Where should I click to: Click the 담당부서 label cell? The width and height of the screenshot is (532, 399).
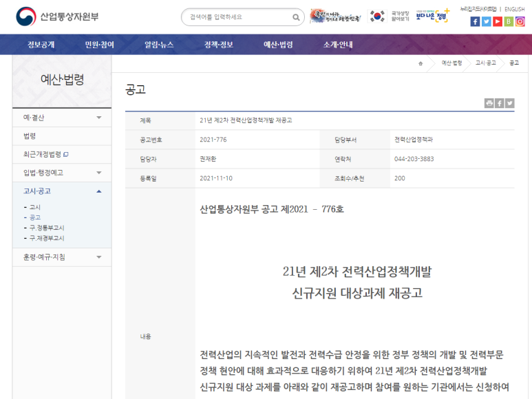(x=354, y=140)
